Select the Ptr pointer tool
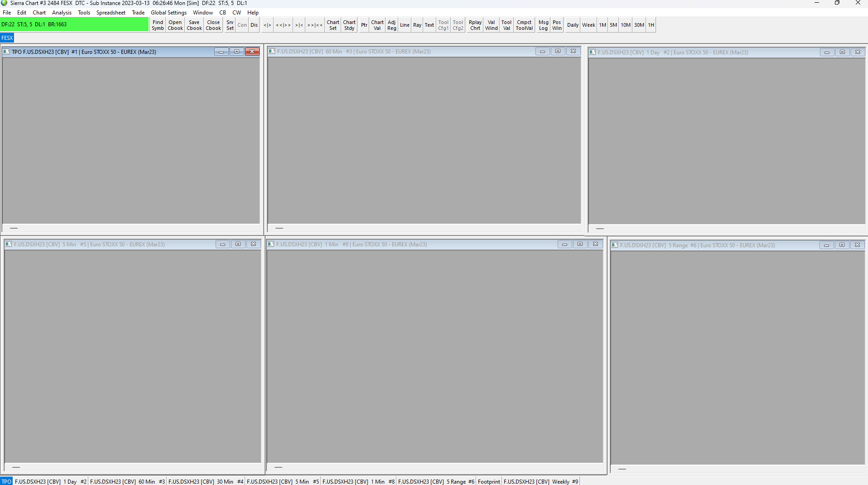The image size is (868, 485). (x=364, y=25)
